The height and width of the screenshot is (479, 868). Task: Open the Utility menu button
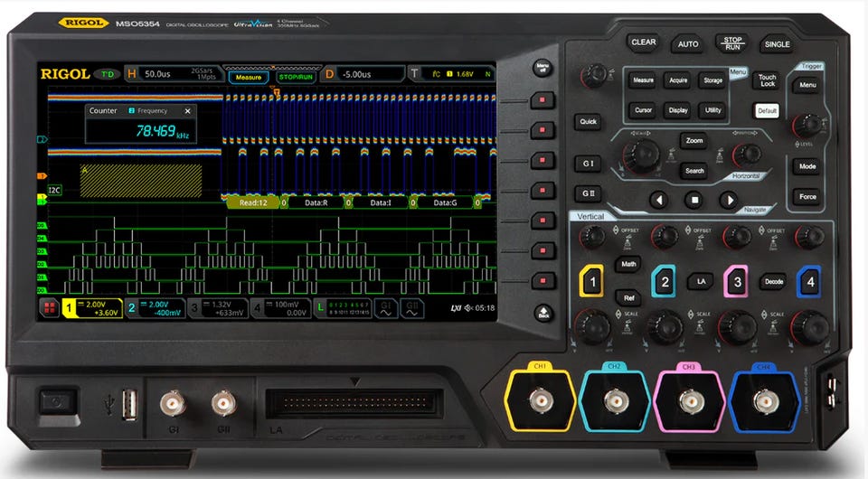713,110
